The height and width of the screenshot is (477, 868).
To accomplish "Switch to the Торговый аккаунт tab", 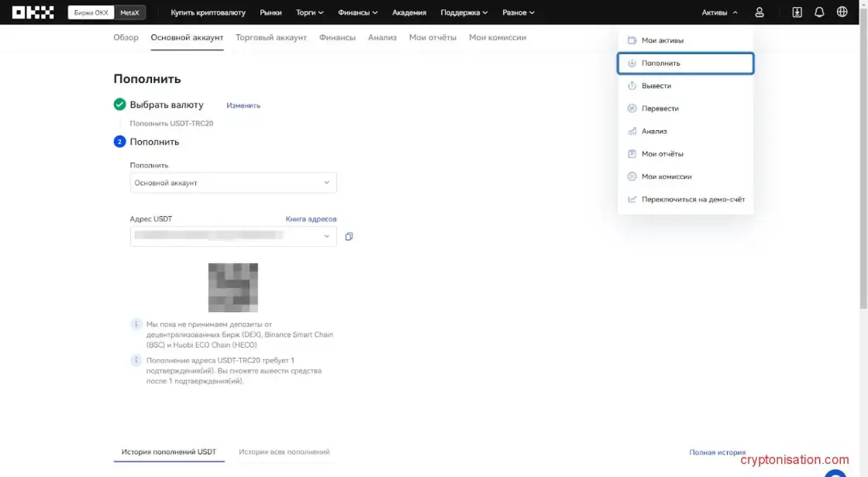I will pos(270,38).
